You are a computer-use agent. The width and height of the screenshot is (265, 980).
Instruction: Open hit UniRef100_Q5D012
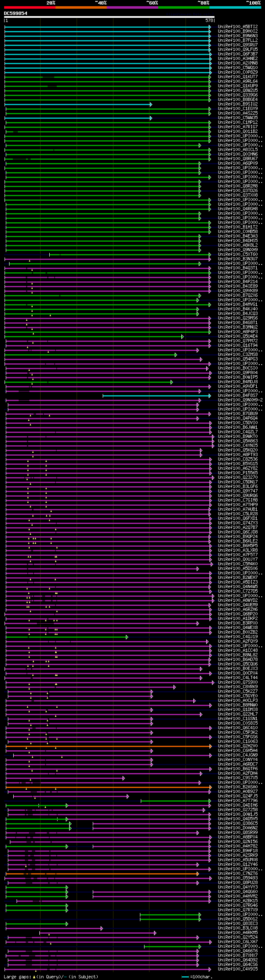(238, 919)
